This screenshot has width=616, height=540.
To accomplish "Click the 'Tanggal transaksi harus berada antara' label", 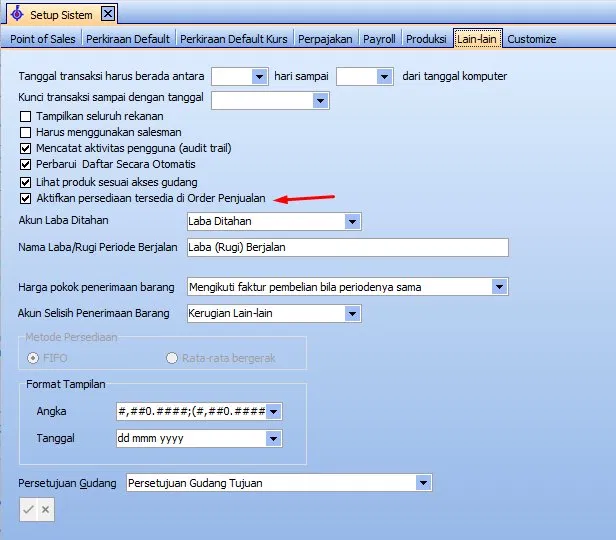I will click(x=111, y=76).
